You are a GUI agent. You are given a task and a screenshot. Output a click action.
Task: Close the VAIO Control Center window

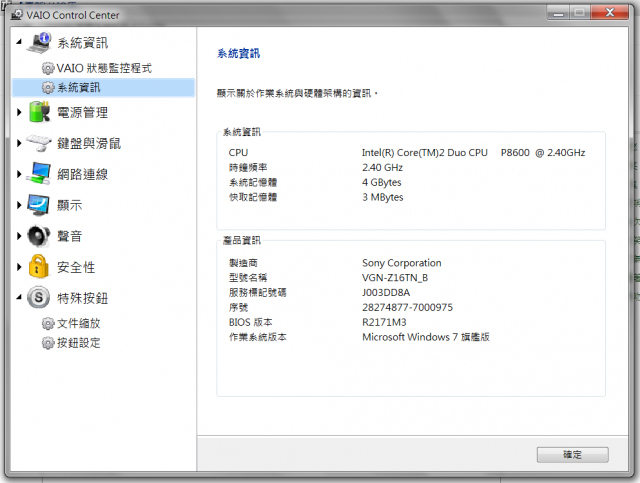(x=609, y=13)
